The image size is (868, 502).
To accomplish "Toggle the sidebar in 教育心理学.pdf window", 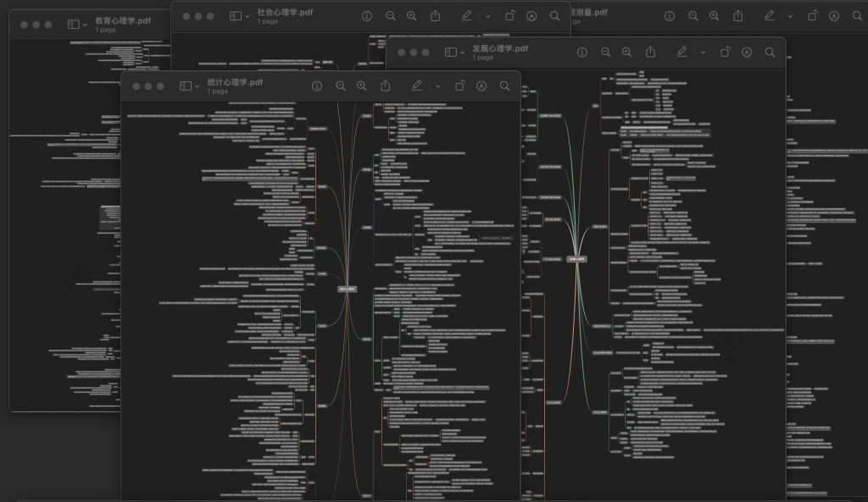I will click(74, 25).
